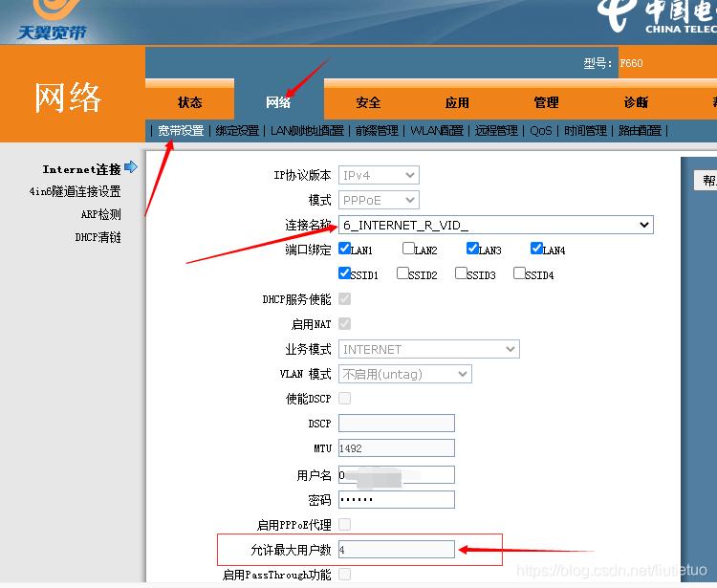Click the 帮 help button
The width and height of the screenshot is (717, 588).
pyautogui.click(x=706, y=180)
